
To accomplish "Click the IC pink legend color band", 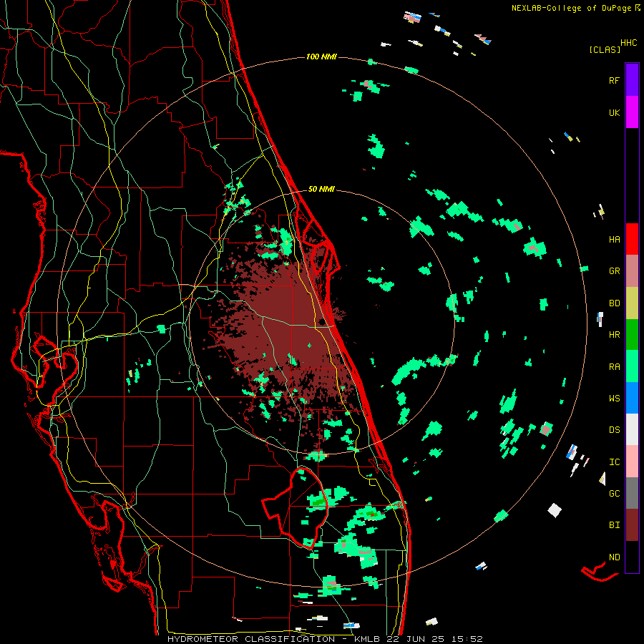I will coord(632,462).
